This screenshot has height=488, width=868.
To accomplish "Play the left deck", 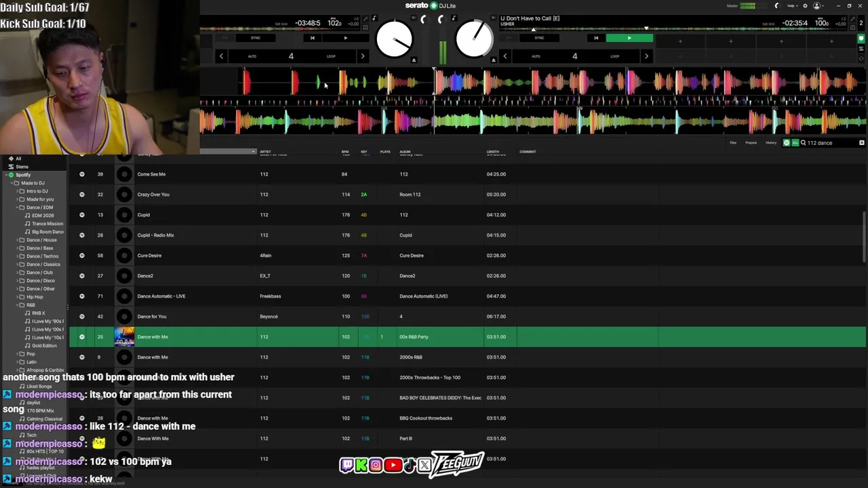I will click(345, 38).
